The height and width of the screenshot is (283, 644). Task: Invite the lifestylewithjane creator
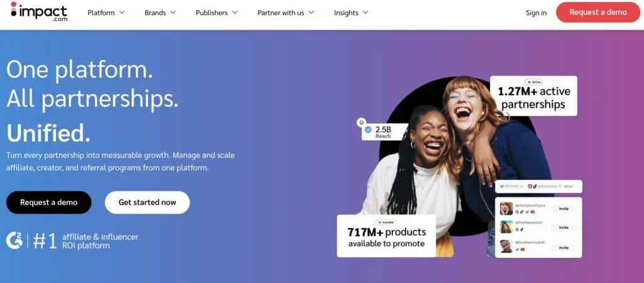click(x=563, y=209)
